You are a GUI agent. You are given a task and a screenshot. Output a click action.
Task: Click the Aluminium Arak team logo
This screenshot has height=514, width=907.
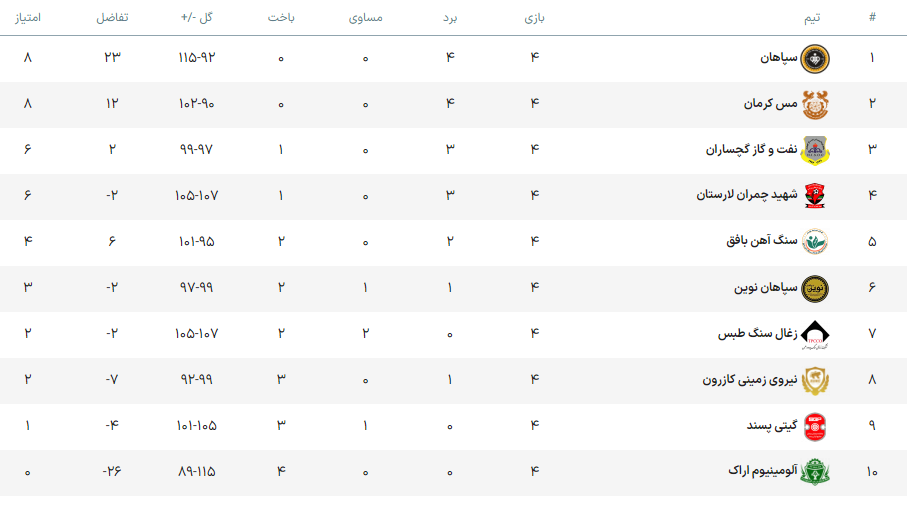point(816,471)
